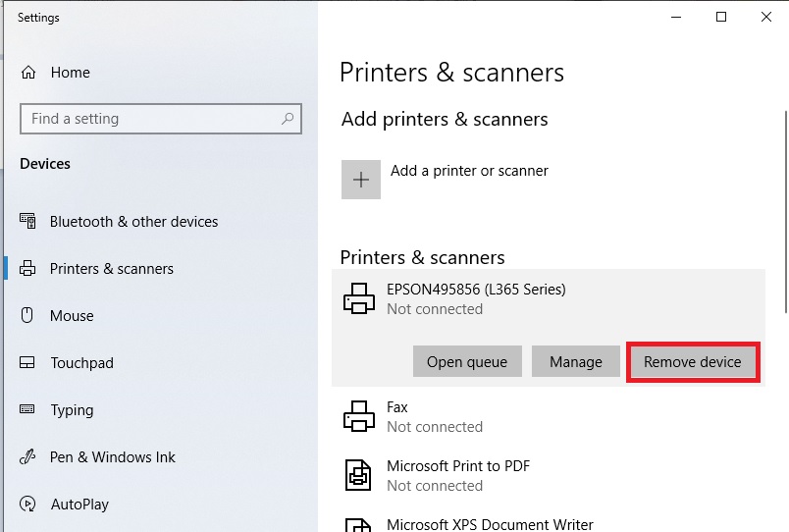Focus the Find a setting search box
The height and width of the screenshot is (532, 789).
coord(161,119)
